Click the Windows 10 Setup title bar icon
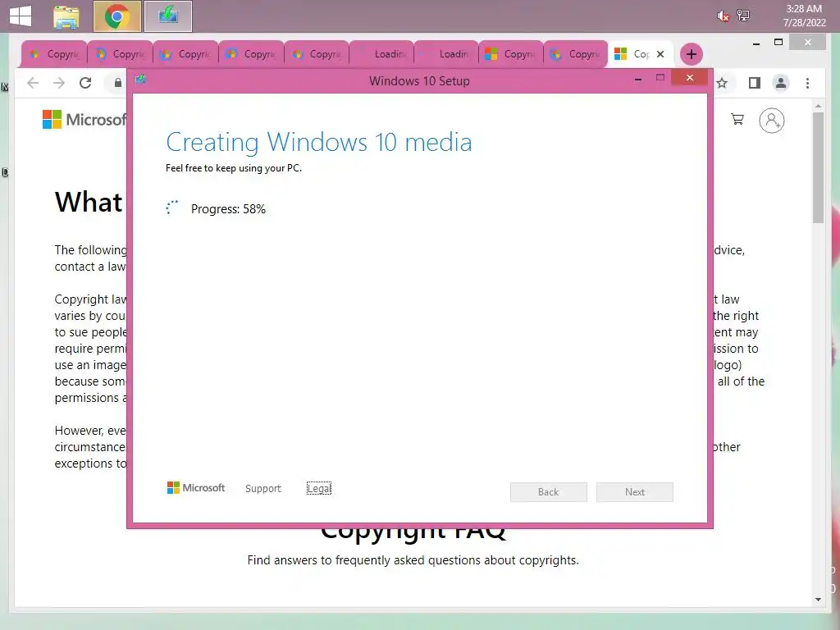The height and width of the screenshot is (630, 840). [x=141, y=80]
